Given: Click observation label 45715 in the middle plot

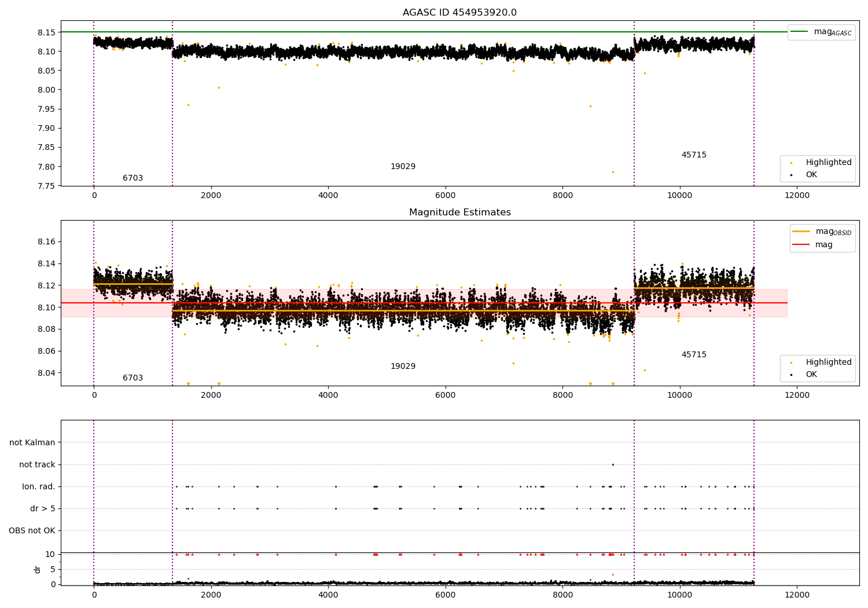Looking at the screenshot, I should pos(694,355).
